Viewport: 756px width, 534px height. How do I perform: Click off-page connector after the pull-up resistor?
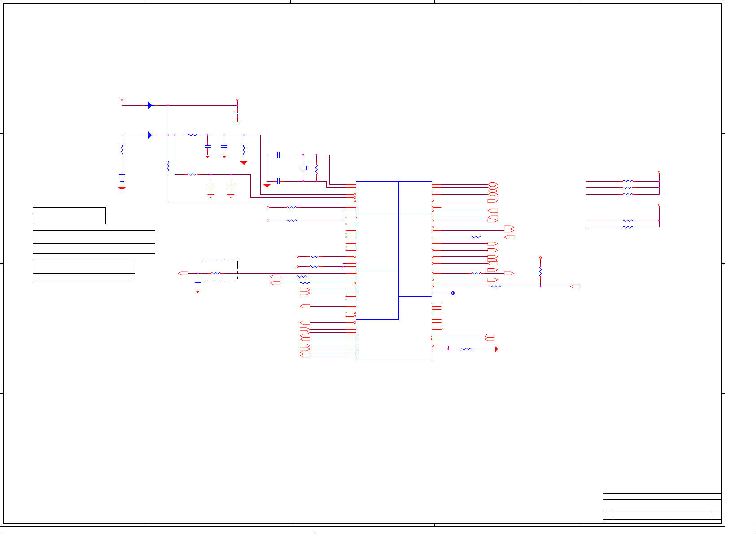(x=575, y=287)
